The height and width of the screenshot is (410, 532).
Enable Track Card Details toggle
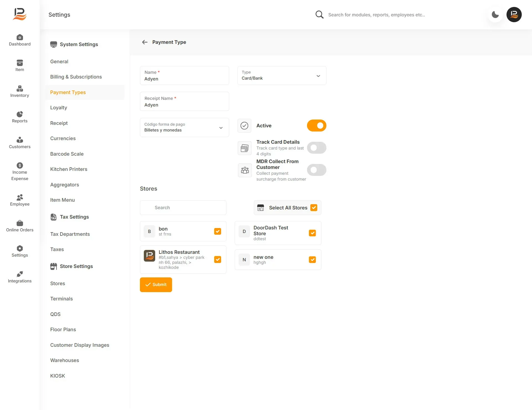pos(316,148)
